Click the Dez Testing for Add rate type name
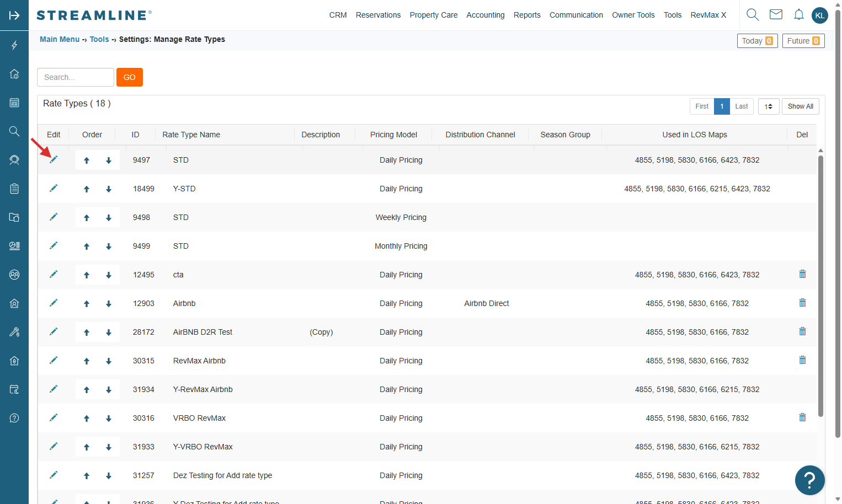The image size is (842, 504). [222, 475]
